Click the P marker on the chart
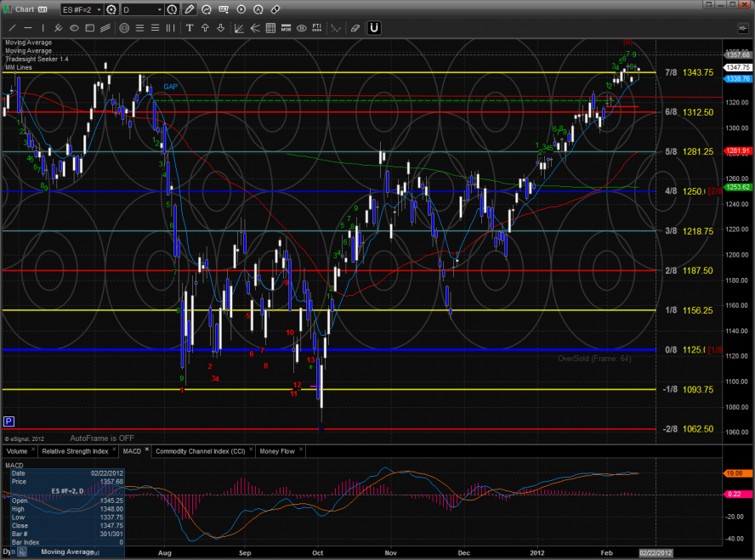 pos(9,422)
